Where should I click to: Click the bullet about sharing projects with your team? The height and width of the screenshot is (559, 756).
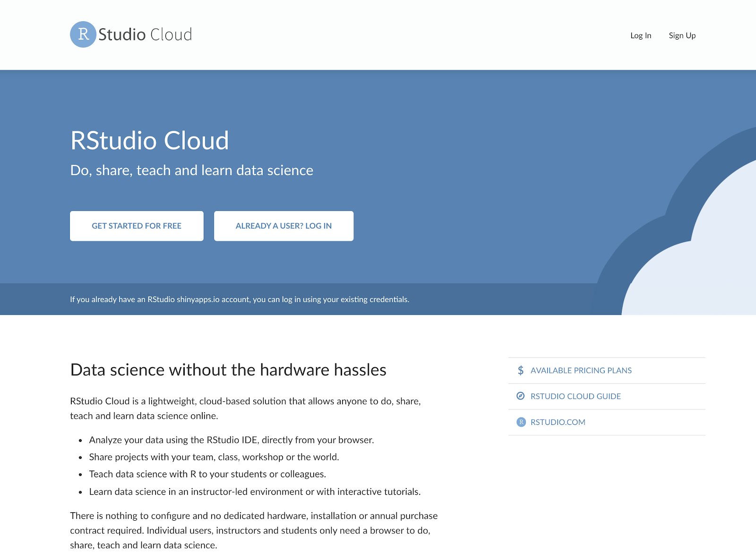click(x=214, y=457)
